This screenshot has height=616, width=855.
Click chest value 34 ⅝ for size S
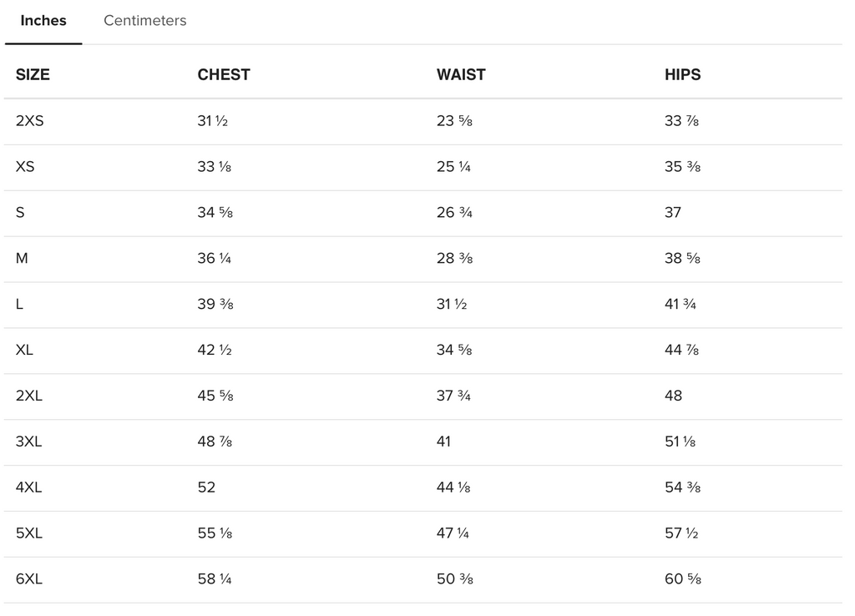pyautogui.click(x=215, y=213)
